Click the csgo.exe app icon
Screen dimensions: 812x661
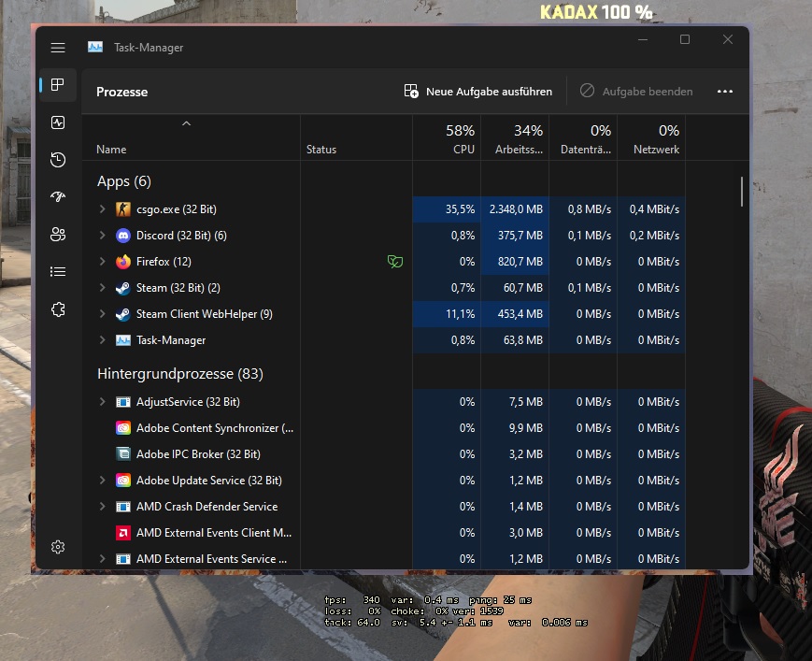(x=123, y=209)
